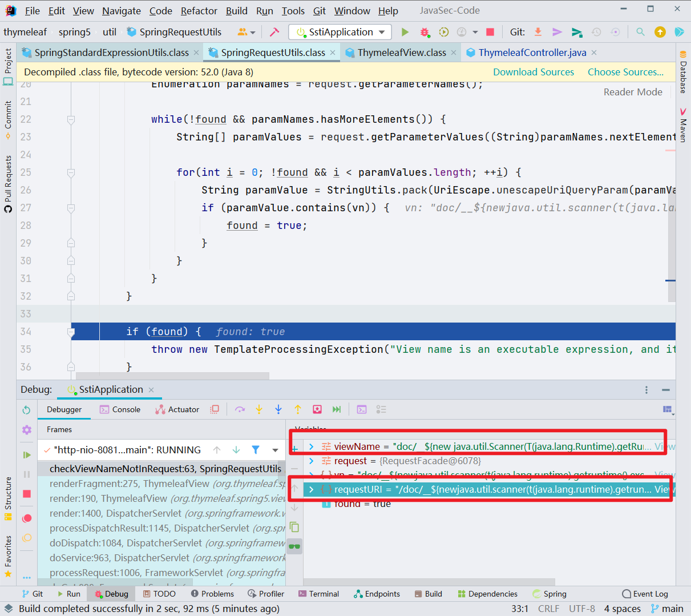The height and width of the screenshot is (616, 691).
Task: Collapse code fold at line 22
Action: point(71,119)
